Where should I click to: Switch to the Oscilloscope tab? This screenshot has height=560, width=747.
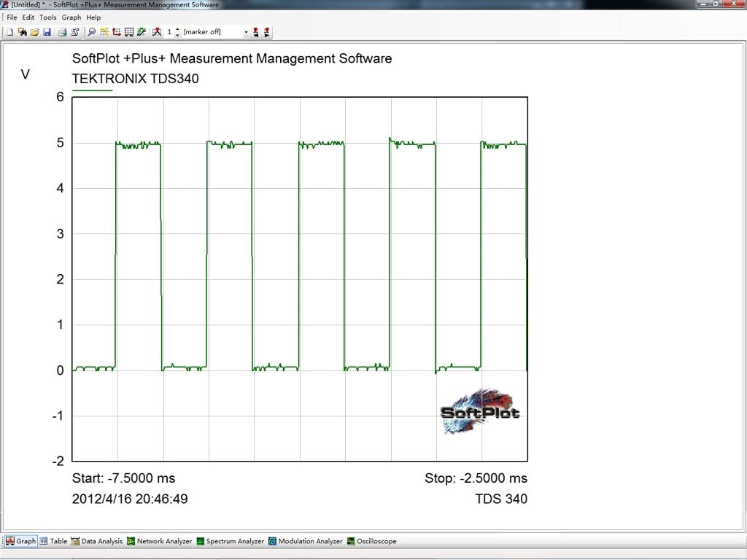click(372, 541)
